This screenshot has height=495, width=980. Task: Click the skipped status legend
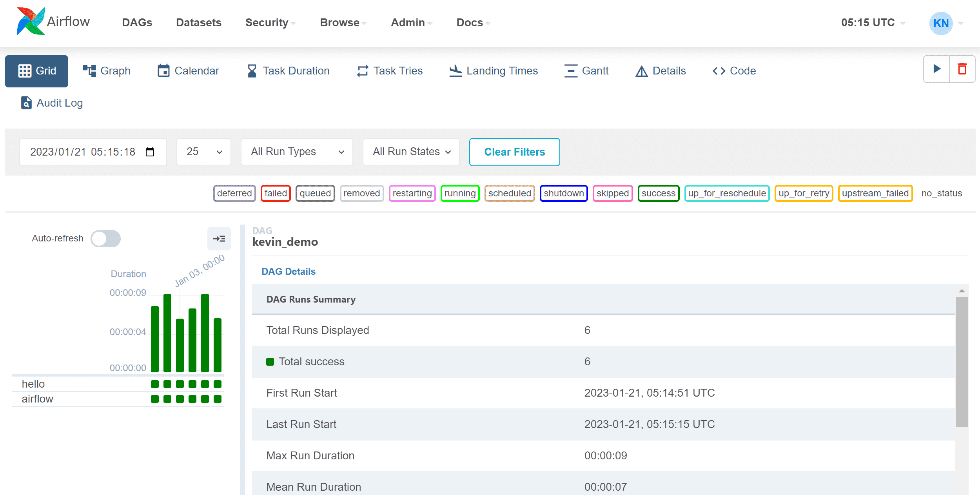point(613,193)
